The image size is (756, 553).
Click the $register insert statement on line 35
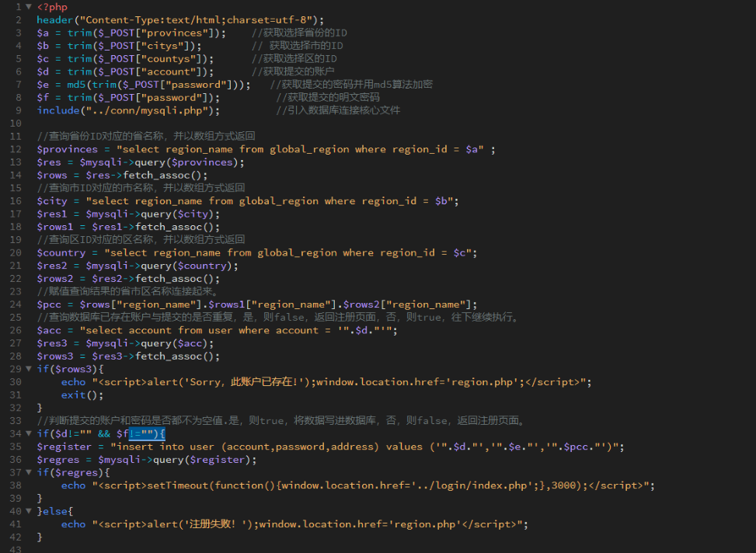pos(330,447)
